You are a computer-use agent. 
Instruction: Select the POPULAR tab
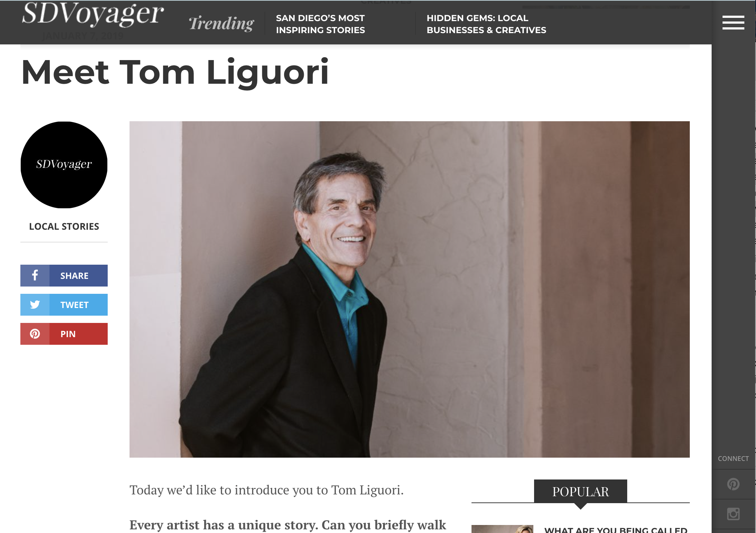click(580, 491)
